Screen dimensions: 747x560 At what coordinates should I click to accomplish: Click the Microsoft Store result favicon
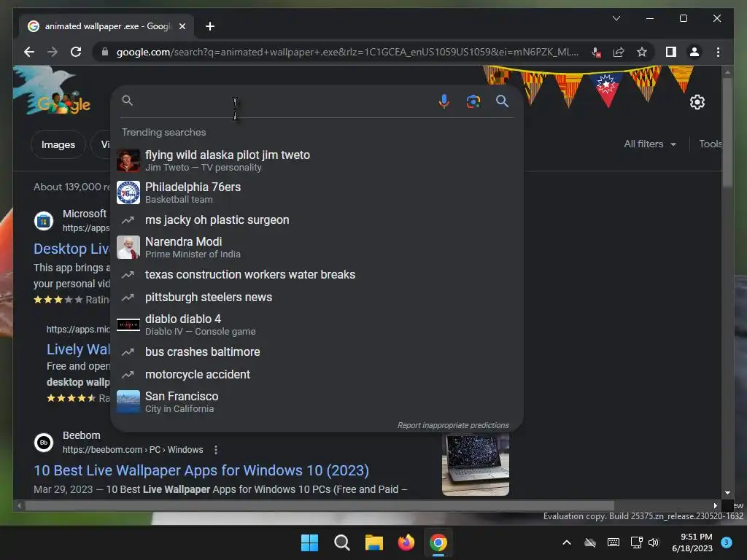[44, 221]
